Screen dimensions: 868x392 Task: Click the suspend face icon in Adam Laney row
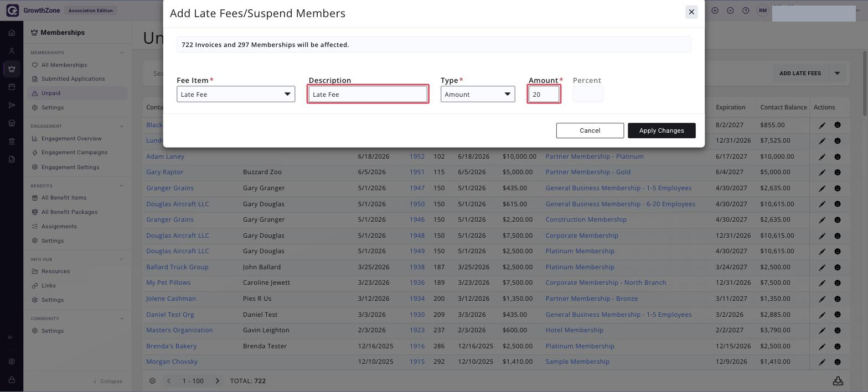(x=838, y=157)
